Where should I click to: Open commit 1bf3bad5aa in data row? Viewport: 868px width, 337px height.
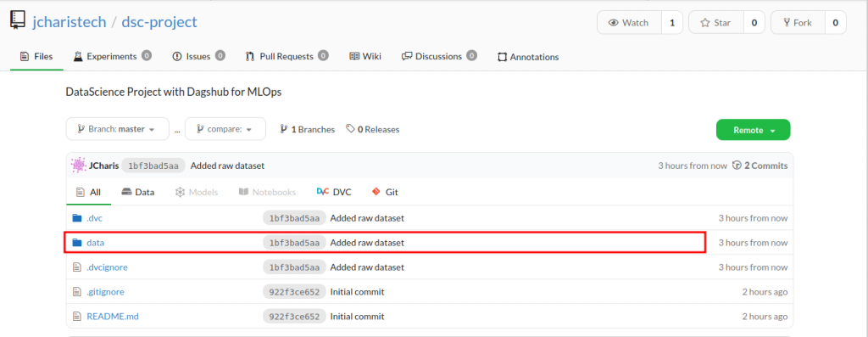(294, 242)
